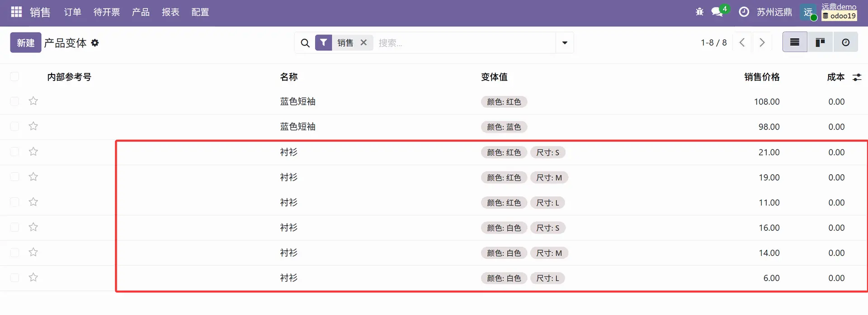Select checkbox for 衬衫 红色 S row

coord(14,152)
